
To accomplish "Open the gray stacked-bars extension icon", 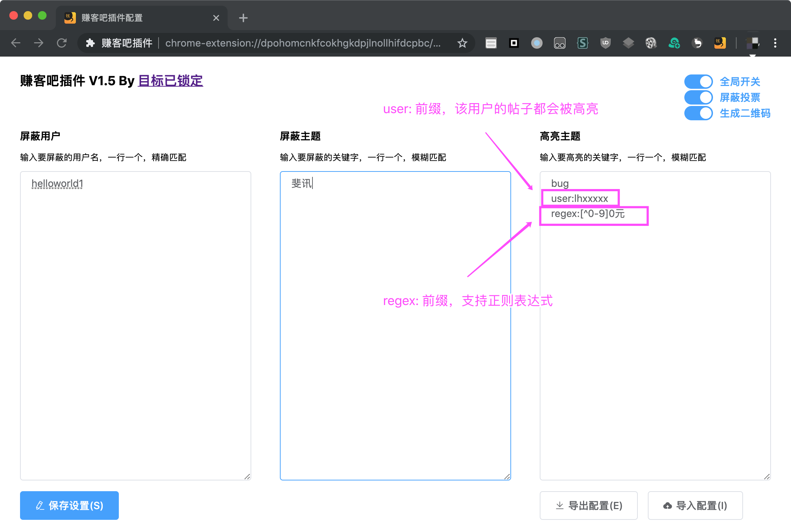I will pyautogui.click(x=491, y=43).
